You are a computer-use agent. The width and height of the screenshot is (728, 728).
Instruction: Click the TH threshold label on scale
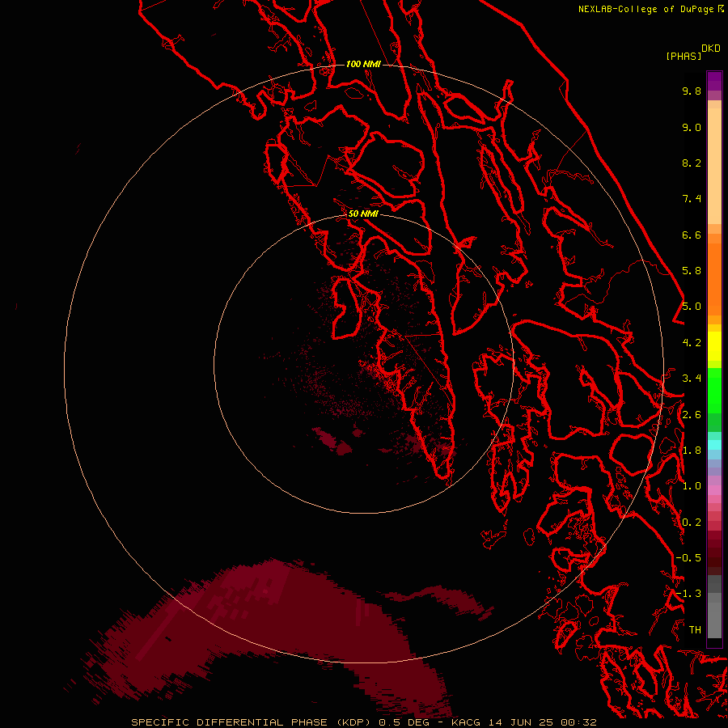[695, 630]
